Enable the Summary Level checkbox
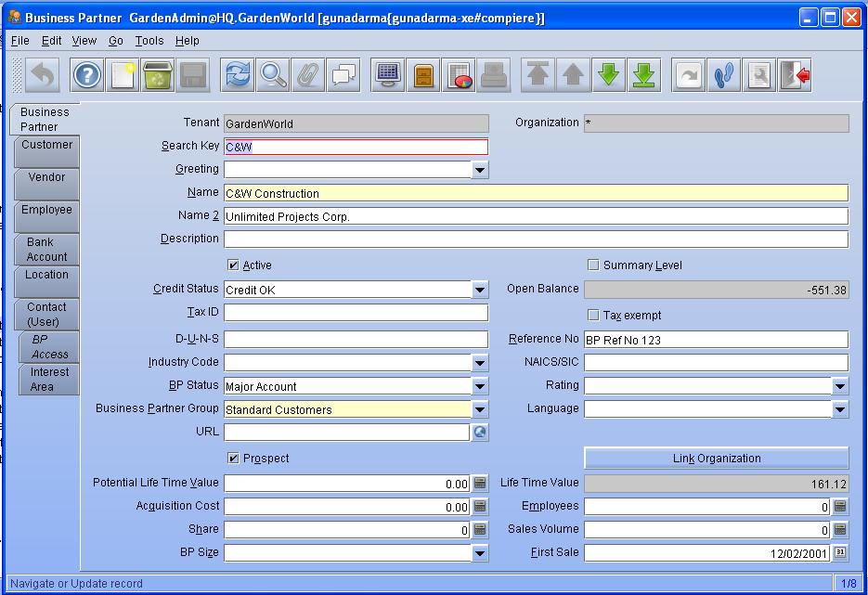This screenshot has width=868, height=595. pyautogui.click(x=593, y=265)
